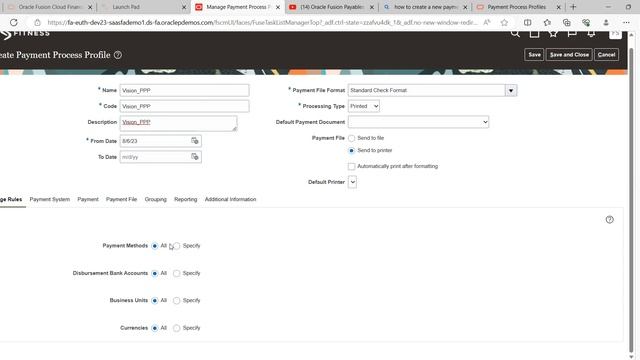Open browser essentials heart icon
The image size is (640, 360).
click(586, 22)
